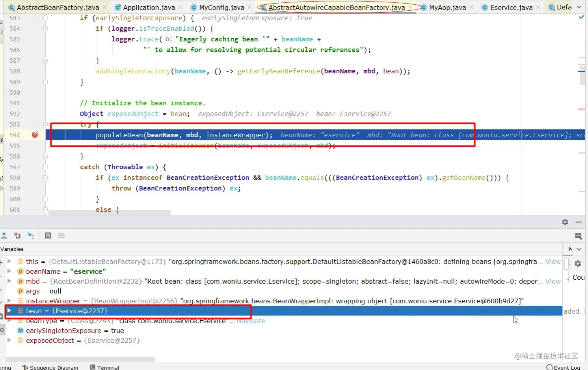Viewport: 588px width, 370px height.
Task: Switch to the AbstractBeanFactory.java tab
Action: (x=58, y=7)
